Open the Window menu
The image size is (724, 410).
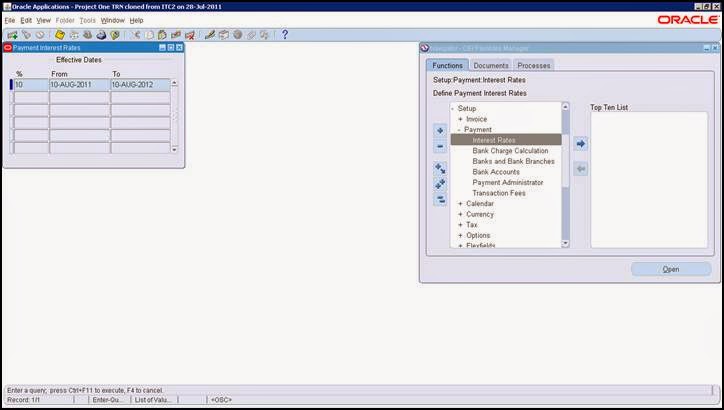point(113,20)
